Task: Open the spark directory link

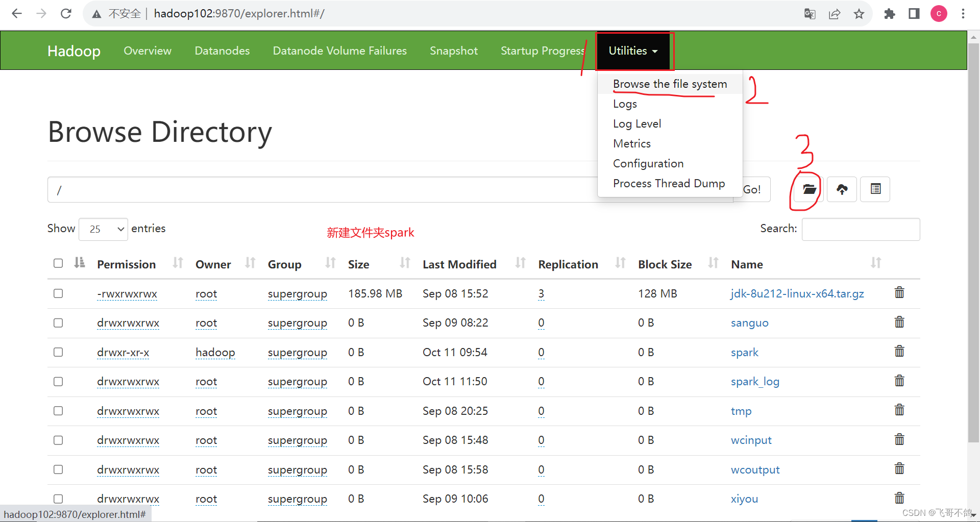Action: tap(745, 352)
